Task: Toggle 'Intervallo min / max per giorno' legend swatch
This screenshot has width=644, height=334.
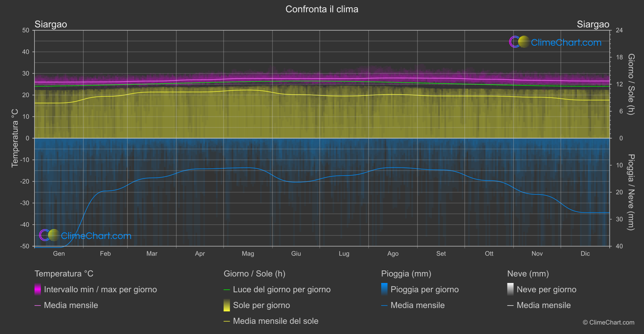Action: [x=38, y=289]
